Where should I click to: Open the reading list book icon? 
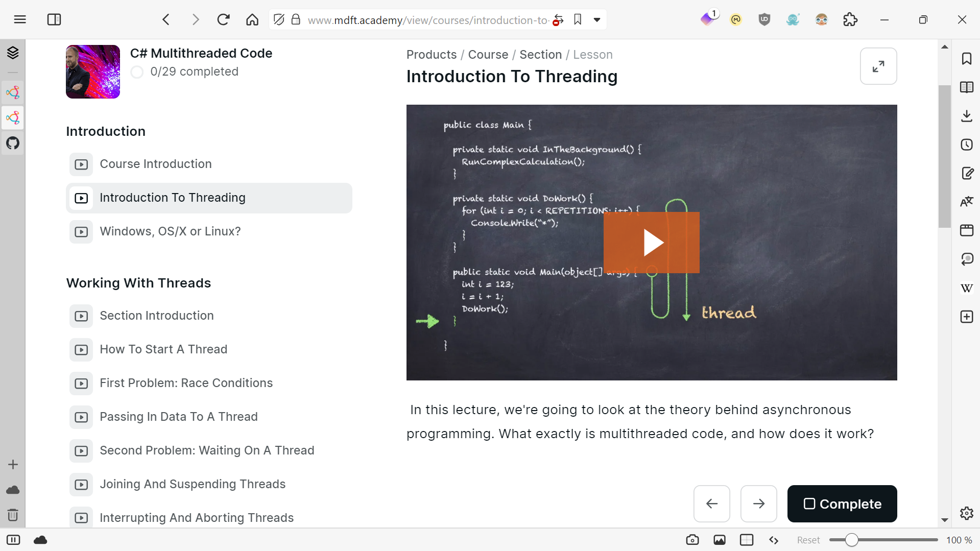pos(967,87)
